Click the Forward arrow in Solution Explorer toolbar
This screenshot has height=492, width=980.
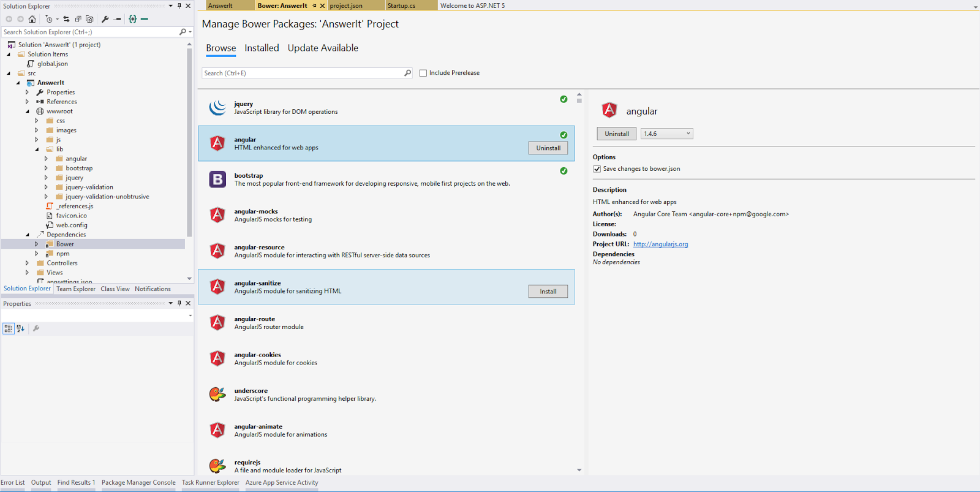coord(20,19)
